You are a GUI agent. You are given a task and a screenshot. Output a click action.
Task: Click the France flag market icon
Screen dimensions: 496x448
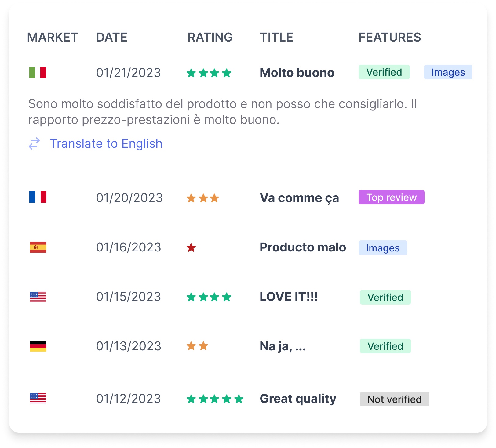[x=38, y=197]
